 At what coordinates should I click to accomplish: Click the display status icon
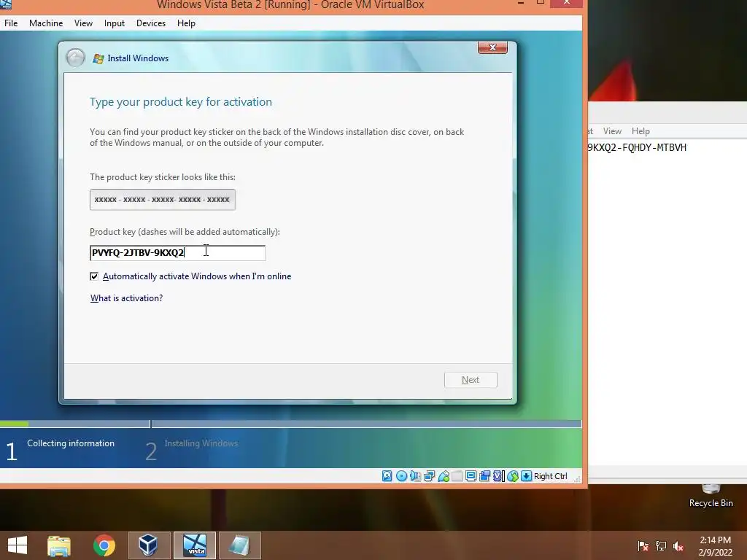pos(471,475)
